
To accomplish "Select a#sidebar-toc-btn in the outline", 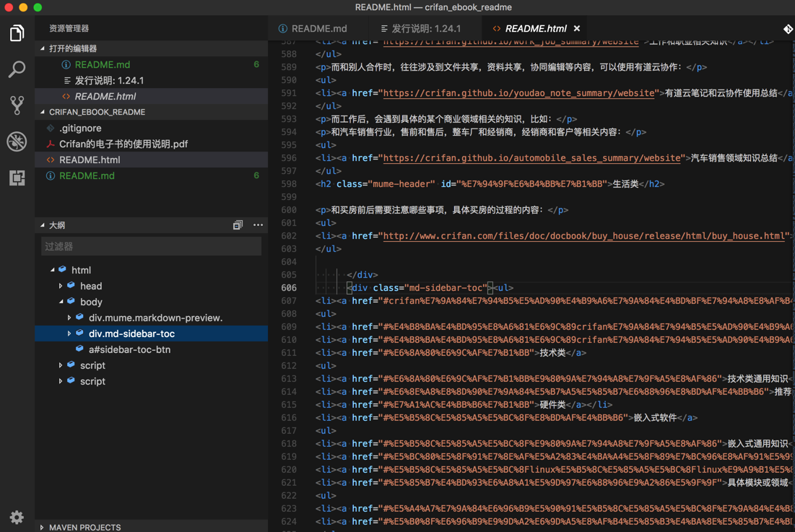I will tap(151, 349).
